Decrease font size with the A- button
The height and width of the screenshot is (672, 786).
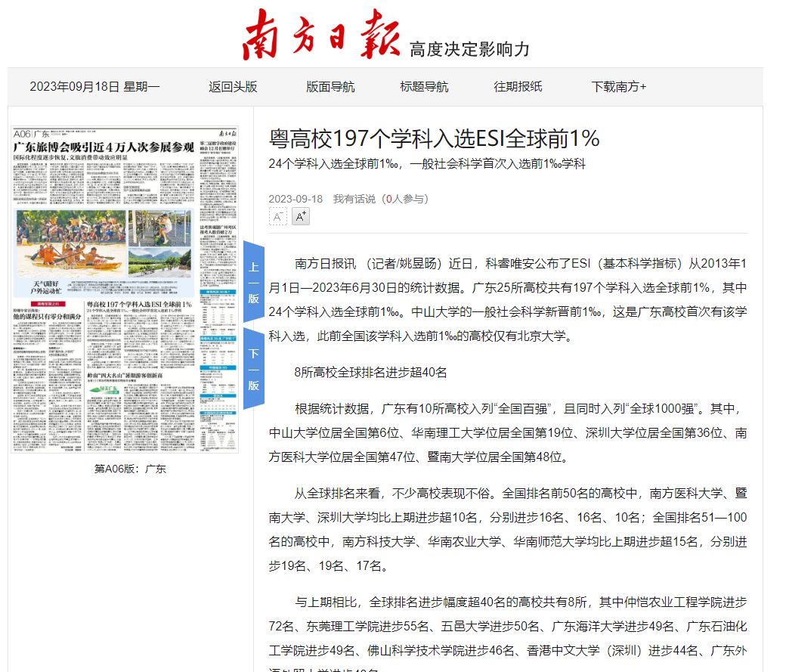277,217
